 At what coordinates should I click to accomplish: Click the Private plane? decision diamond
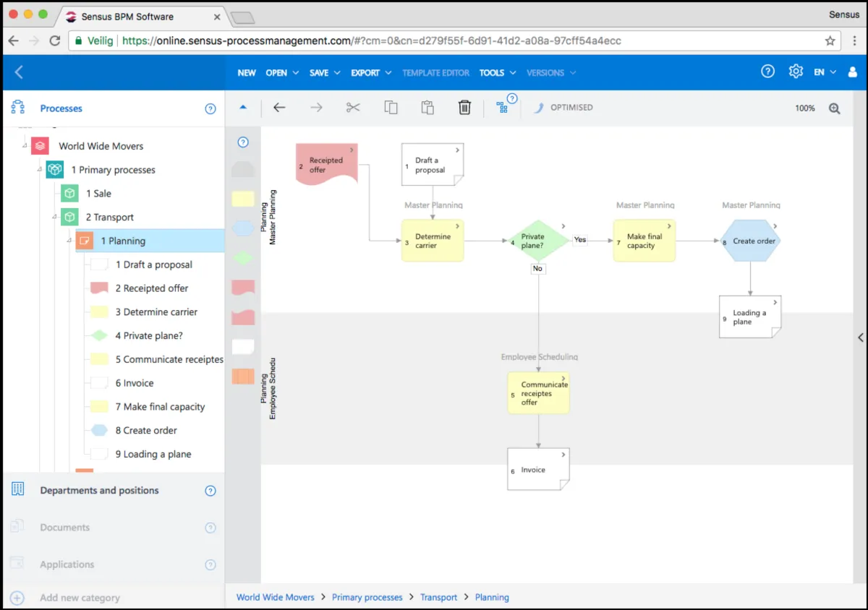coord(538,241)
